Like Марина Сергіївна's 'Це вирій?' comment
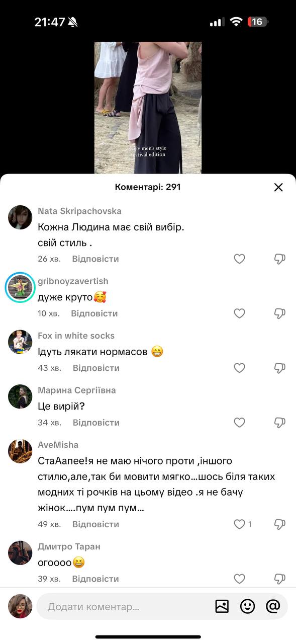The width and height of the screenshot is (296, 644). point(240,423)
